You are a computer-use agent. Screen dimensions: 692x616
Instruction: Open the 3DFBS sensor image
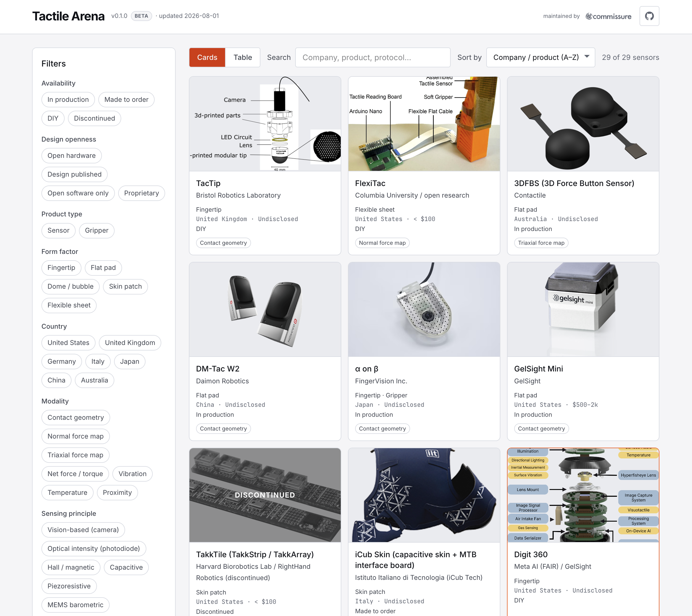point(583,124)
